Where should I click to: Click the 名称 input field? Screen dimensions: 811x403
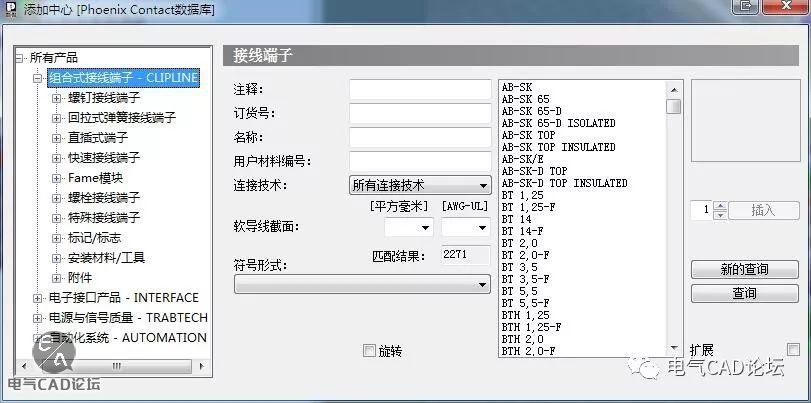coord(420,138)
